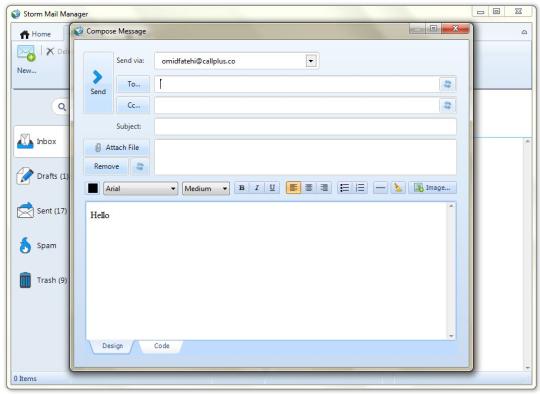Viewport: 540px width, 394px height.
Task: Click the Delete X icon in main toolbar
Action: pyautogui.click(x=50, y=52)
